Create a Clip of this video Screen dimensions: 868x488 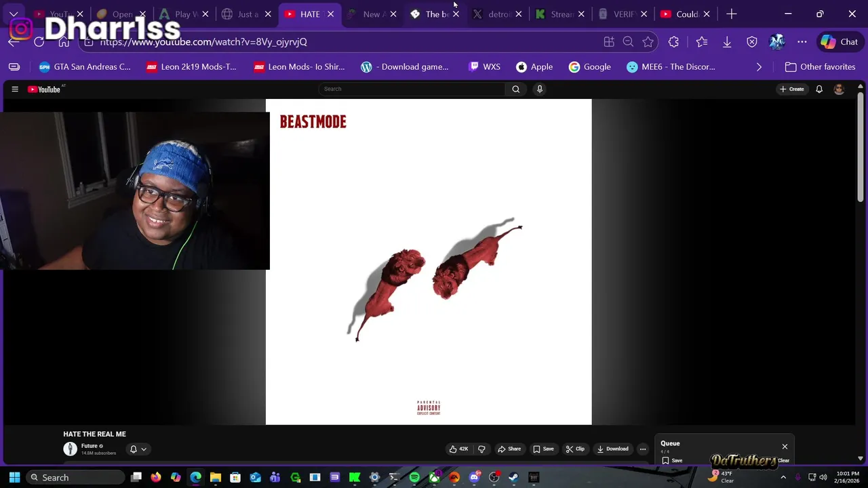pyautogui.click(x=575, y=449)
